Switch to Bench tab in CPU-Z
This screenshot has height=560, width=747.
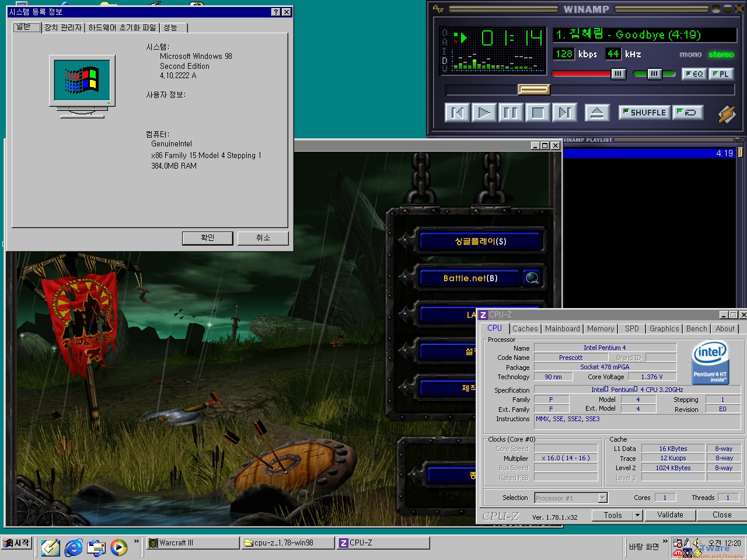click(x=697, y=329)
